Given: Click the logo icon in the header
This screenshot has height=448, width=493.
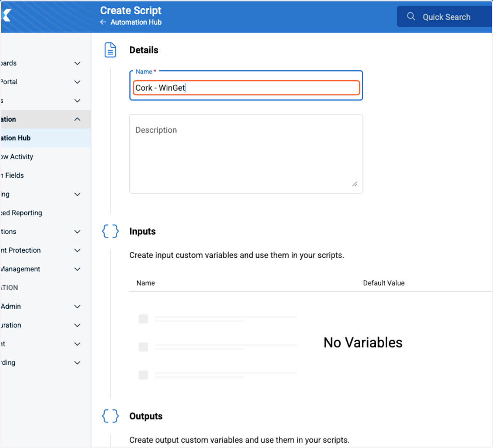Looking at the screenshot, I should point(6,16).
